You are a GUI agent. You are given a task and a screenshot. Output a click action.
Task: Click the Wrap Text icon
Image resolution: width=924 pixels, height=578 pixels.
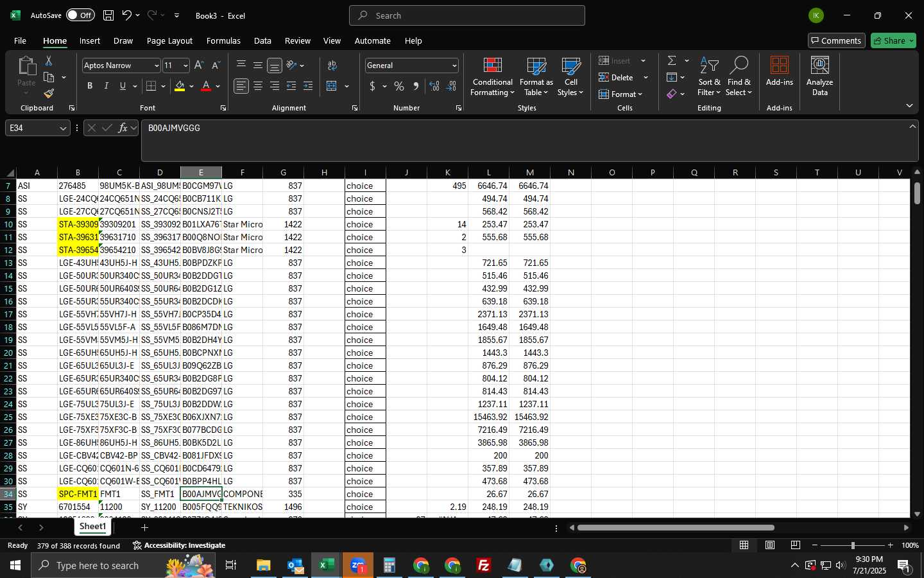pos(332,66)
